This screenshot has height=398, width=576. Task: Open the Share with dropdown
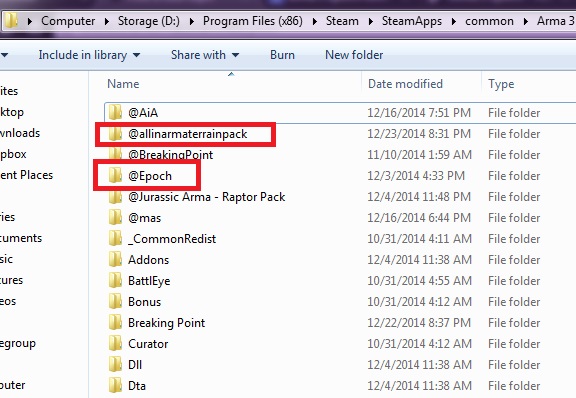click(205, 55)
